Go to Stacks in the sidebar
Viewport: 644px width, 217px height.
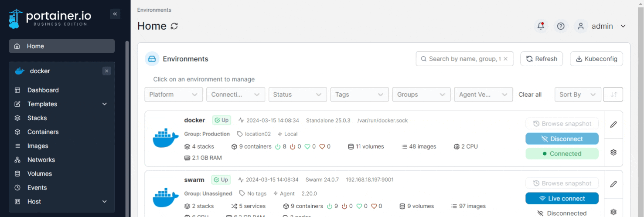point(37,118)
